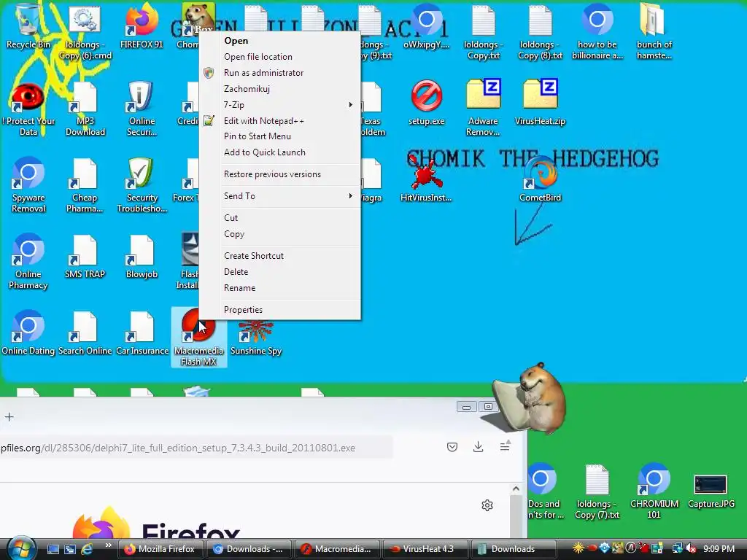
Task: Select the loldongs - Copy (7).txt file
Action: 597,492
